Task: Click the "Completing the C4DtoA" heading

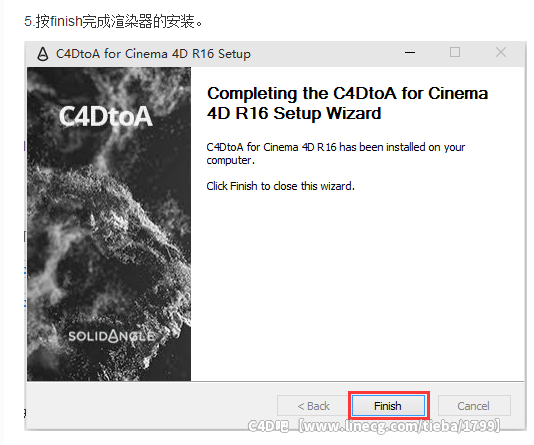Action: (347, 103)
